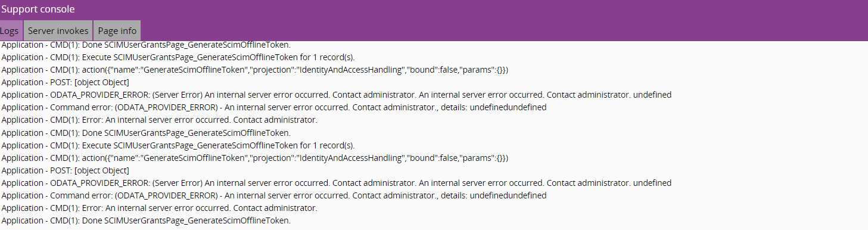Screen dimensions: 868x230
Task: Select the Page info tab
Action: pyautogui.click(x=117, y=30)
